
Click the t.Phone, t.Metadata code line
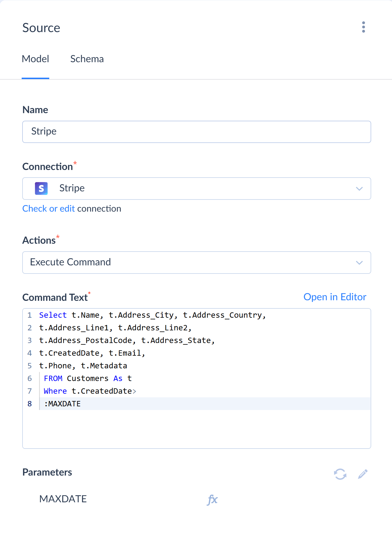(x=83, y=366)
